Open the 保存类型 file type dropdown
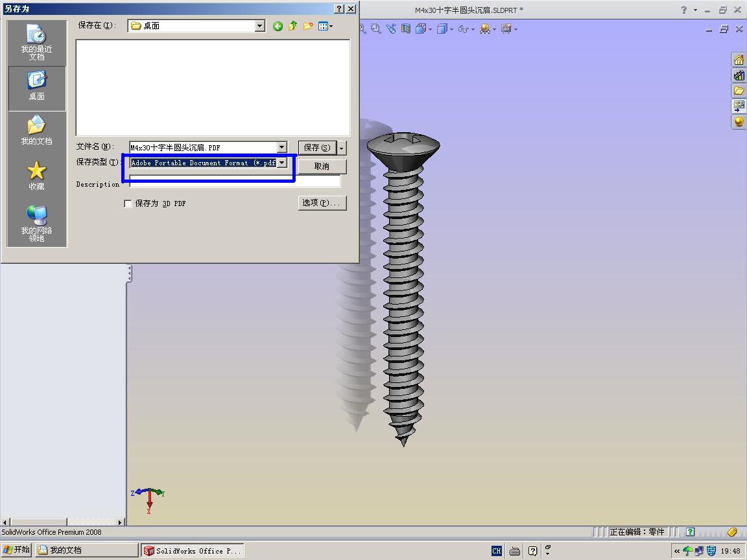This screenshot has height=560, width=747. pyautogui.click(x=281, y=163)
